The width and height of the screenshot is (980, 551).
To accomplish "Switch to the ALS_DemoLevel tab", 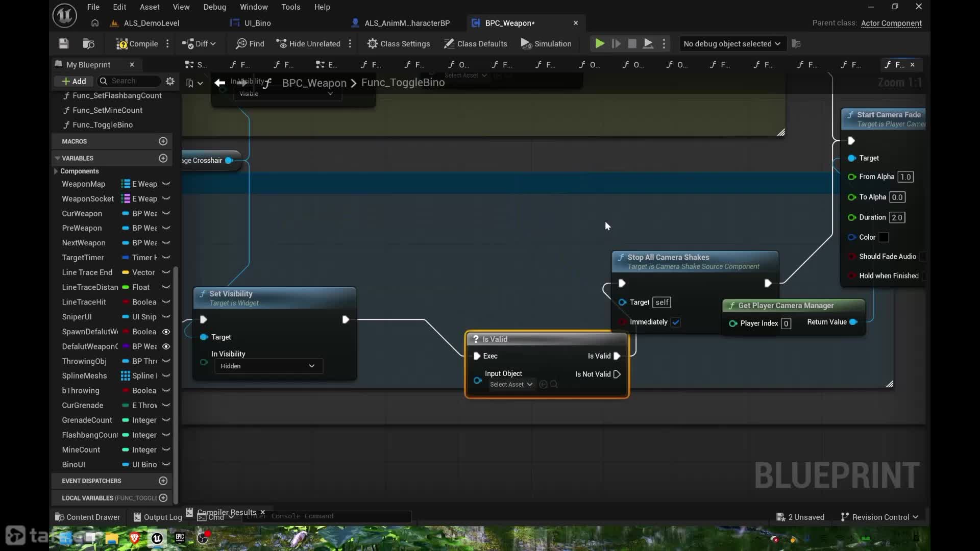I will (152, 23).
